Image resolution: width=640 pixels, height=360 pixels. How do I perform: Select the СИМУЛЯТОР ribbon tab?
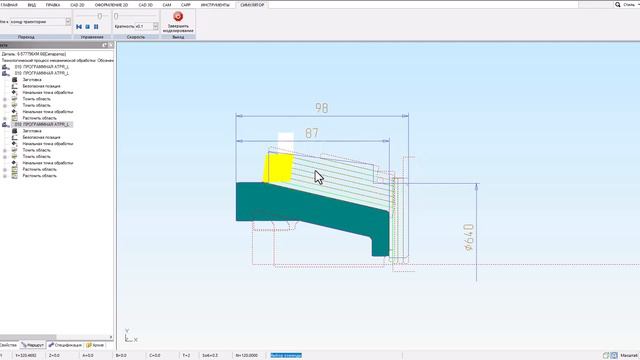[252, 5]
